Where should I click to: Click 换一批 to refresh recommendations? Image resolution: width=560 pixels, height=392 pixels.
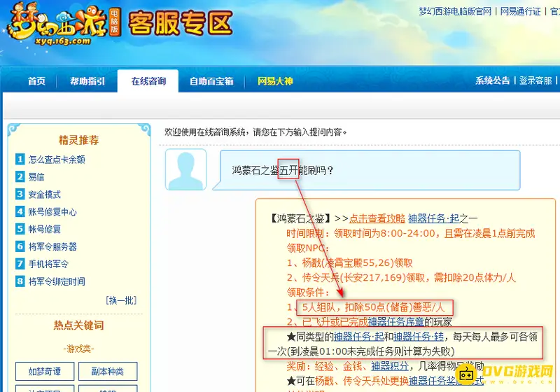click(121, 300)
